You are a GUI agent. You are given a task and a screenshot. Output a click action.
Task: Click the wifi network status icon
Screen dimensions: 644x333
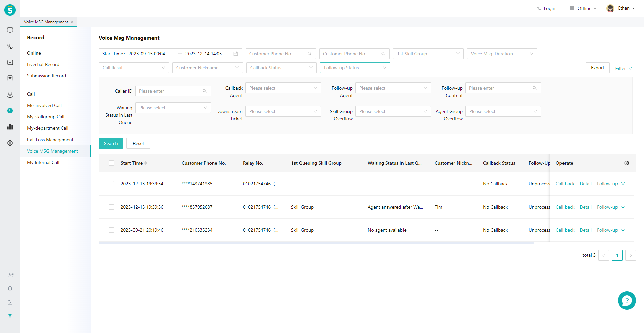click(x=10, y=316)
